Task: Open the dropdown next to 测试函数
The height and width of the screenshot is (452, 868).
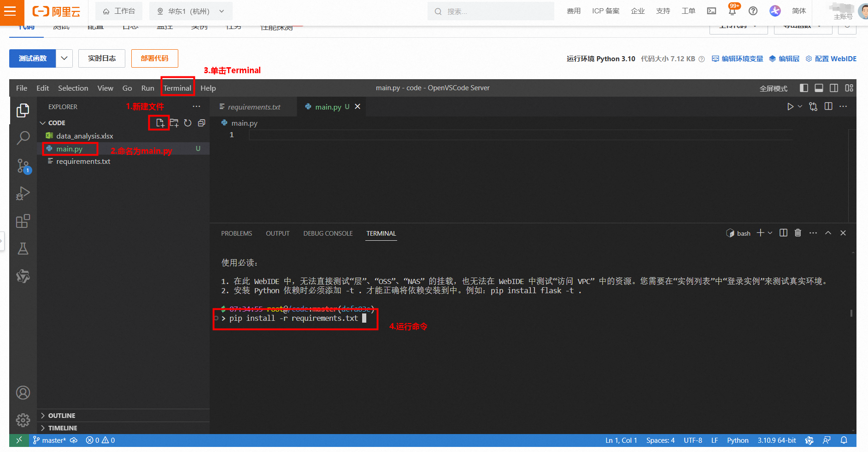Action: pyautogui.click(x=64, y=58)
